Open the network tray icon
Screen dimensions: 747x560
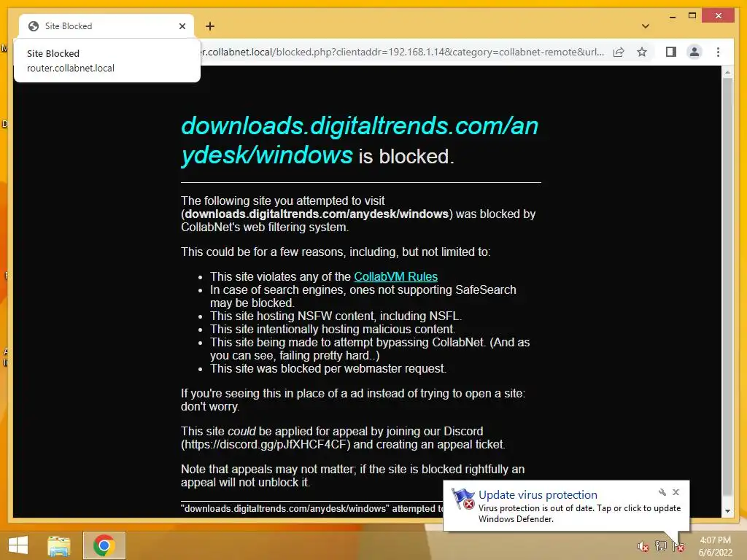coord(661,546)
